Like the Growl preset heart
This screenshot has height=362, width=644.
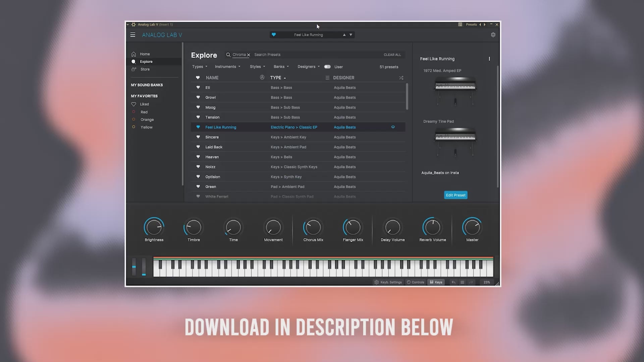(x=198, y=98)
